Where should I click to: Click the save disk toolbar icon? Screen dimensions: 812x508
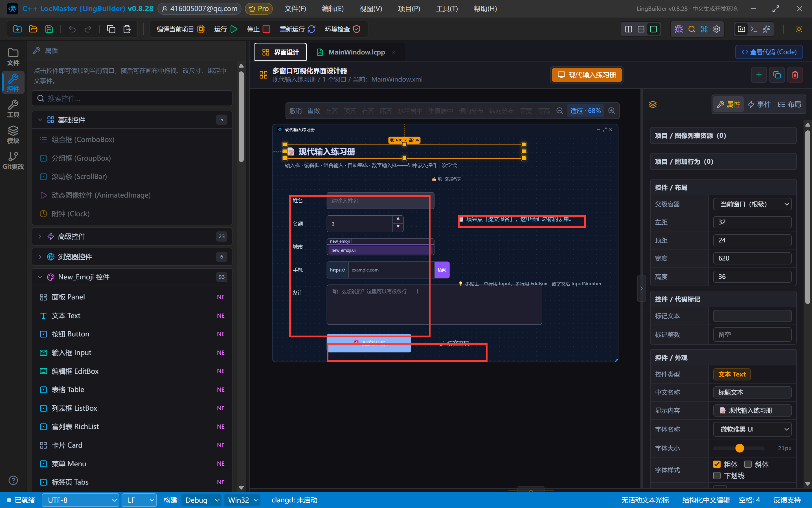(x=49, y=29)
